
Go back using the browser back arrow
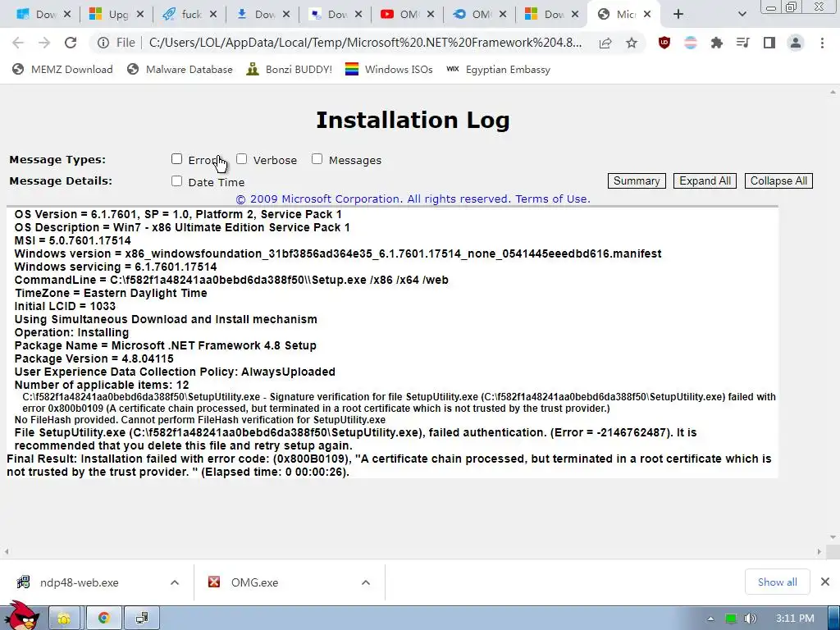pos(18,43)
